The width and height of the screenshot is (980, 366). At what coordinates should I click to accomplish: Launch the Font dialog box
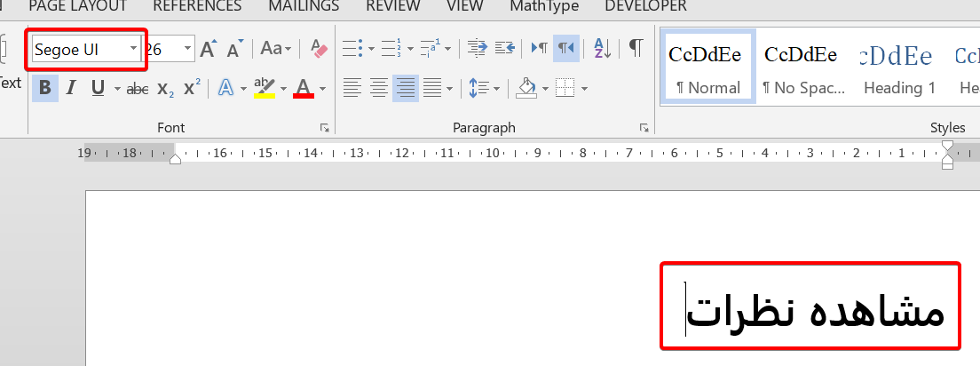(324, 128)
